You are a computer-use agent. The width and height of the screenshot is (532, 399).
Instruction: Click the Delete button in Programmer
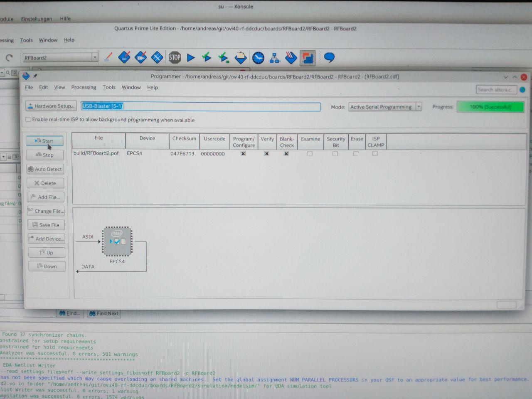point(45,183)
